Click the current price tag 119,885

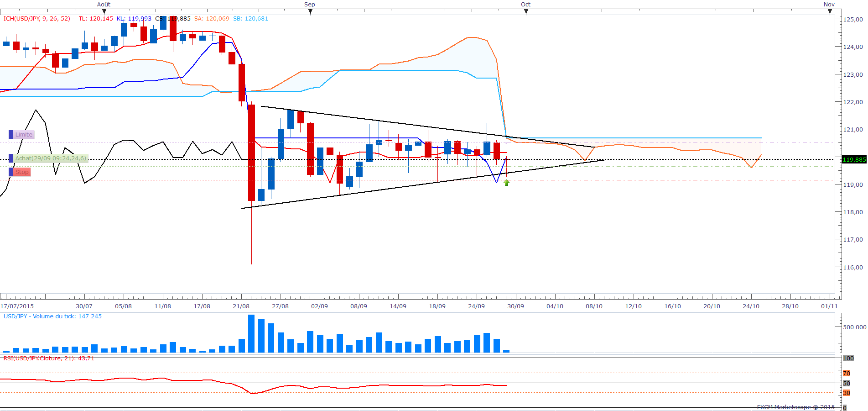pyautogui.click(x=854, y=159)
